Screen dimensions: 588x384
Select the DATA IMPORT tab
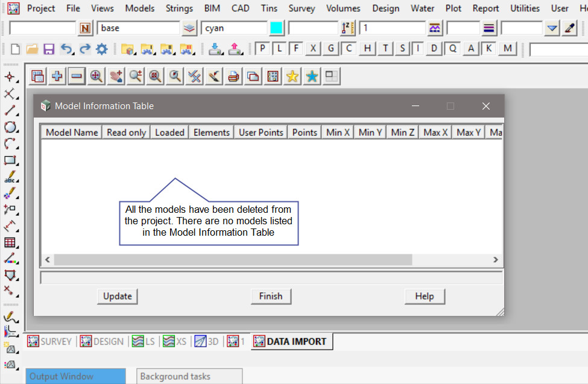(291, 341)
